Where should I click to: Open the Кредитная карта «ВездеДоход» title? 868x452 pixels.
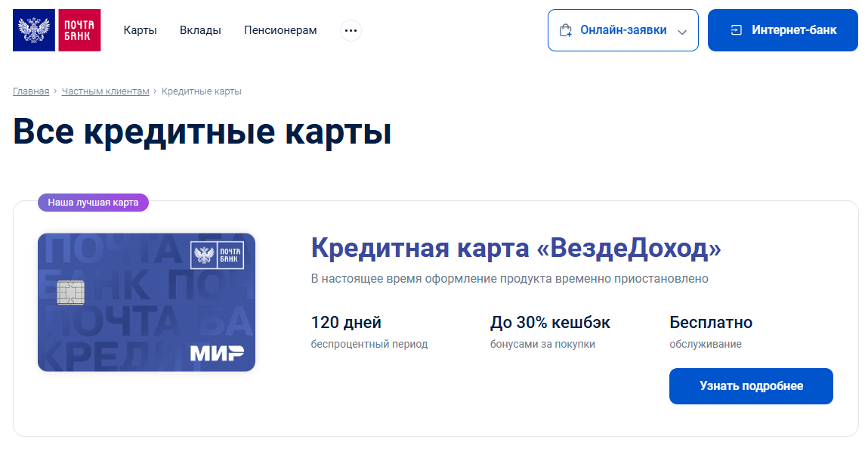(x=516, y=248)
